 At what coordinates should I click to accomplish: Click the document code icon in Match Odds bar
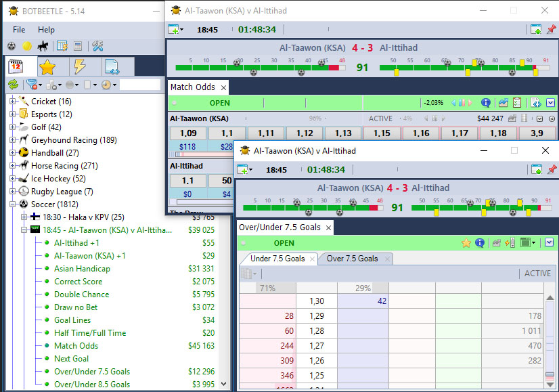pos(536,103)
